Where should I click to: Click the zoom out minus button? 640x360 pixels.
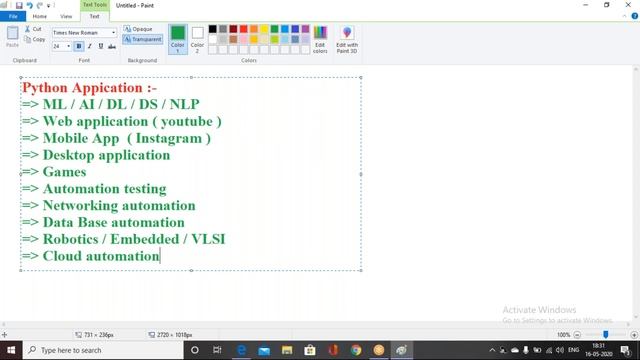[577, 335]
